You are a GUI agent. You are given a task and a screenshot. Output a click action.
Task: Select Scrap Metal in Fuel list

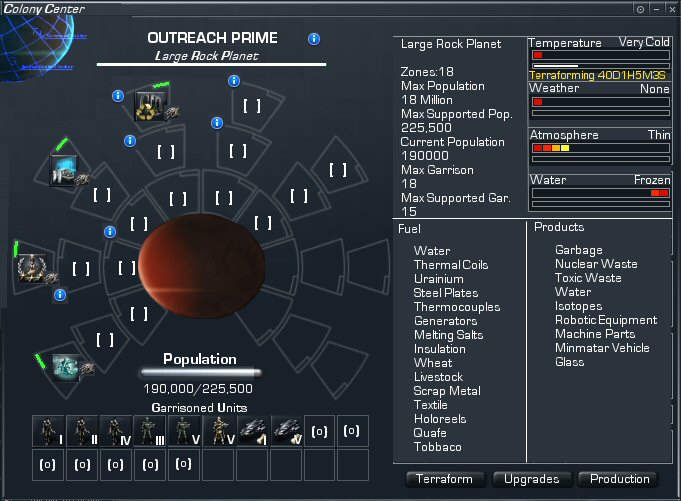coord(447,391)
